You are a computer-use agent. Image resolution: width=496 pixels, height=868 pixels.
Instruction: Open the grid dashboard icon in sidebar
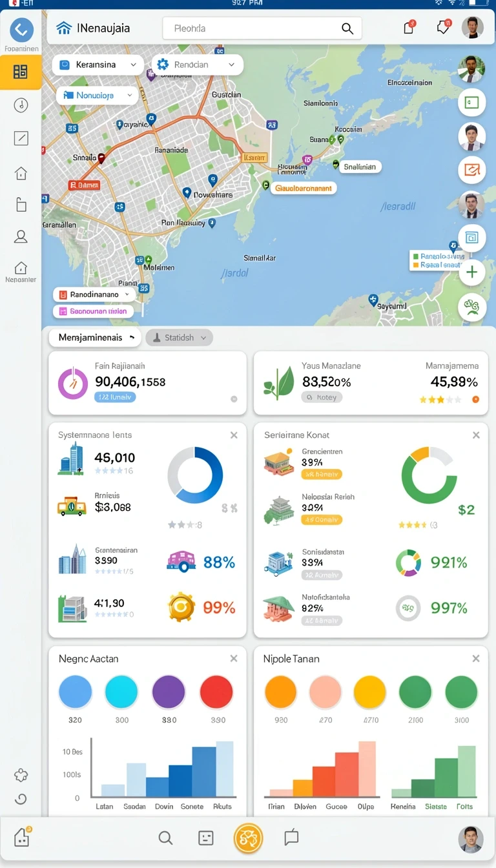21,72
